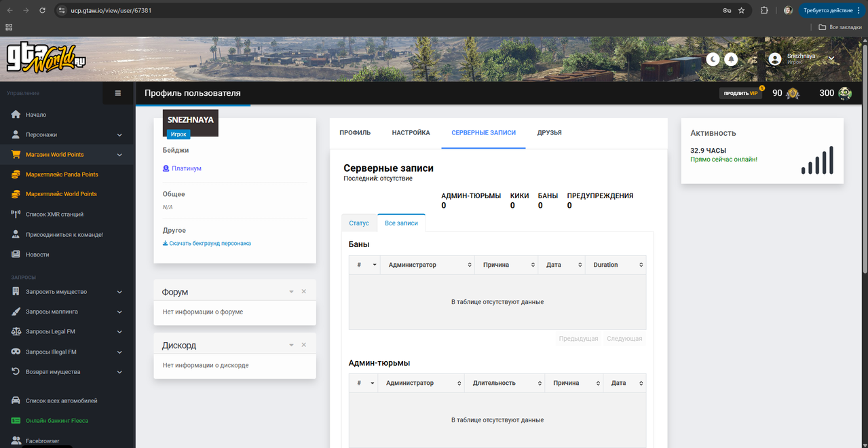Screen dimensions: 868x448
Task: Click the Facebrowser people icon
Action: point(16,441)
